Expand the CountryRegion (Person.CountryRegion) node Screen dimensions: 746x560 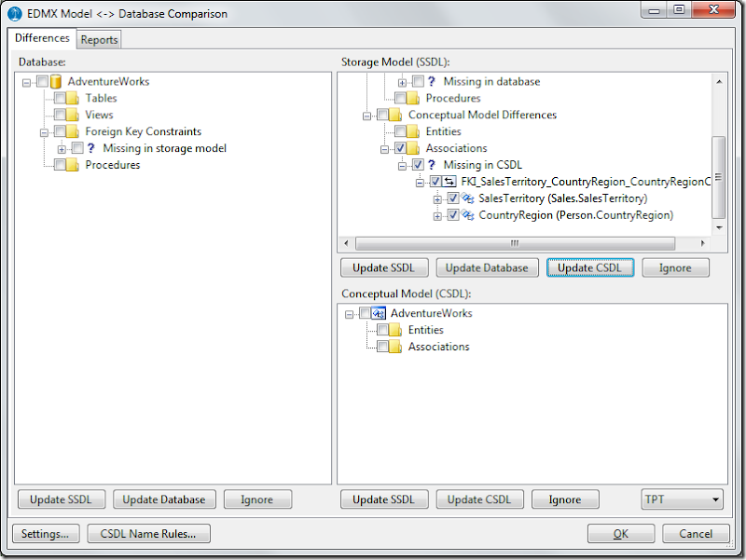click(437, 216)
